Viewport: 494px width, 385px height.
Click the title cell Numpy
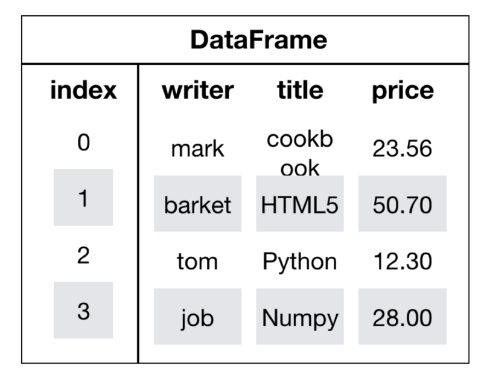click(300, 316)
